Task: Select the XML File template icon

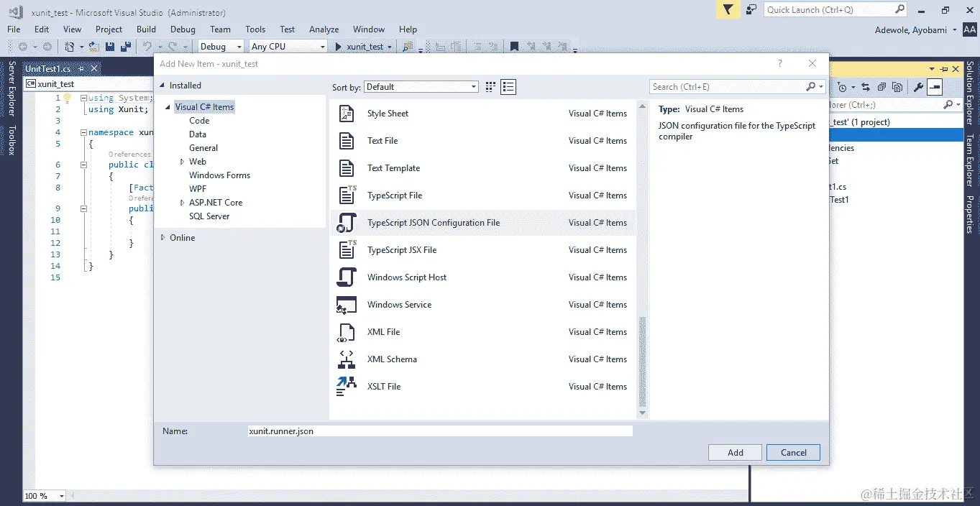Action: pyautogui.click(x=347, y=332)
